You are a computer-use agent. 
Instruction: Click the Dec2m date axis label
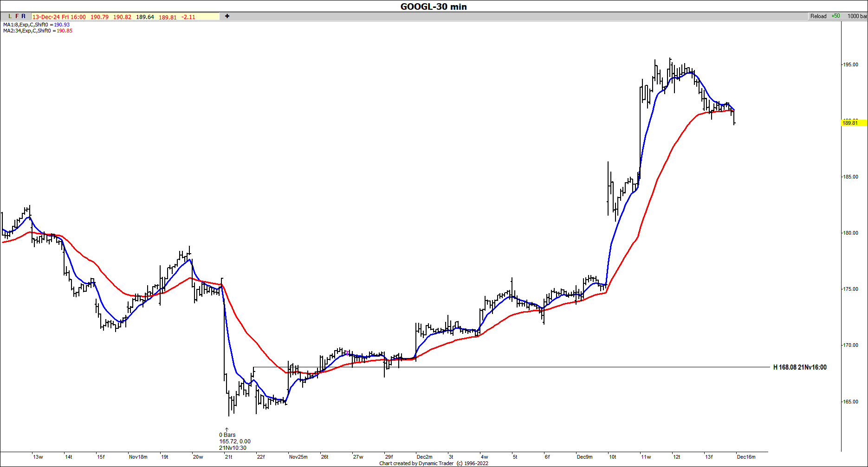click(x=424, y=457)
